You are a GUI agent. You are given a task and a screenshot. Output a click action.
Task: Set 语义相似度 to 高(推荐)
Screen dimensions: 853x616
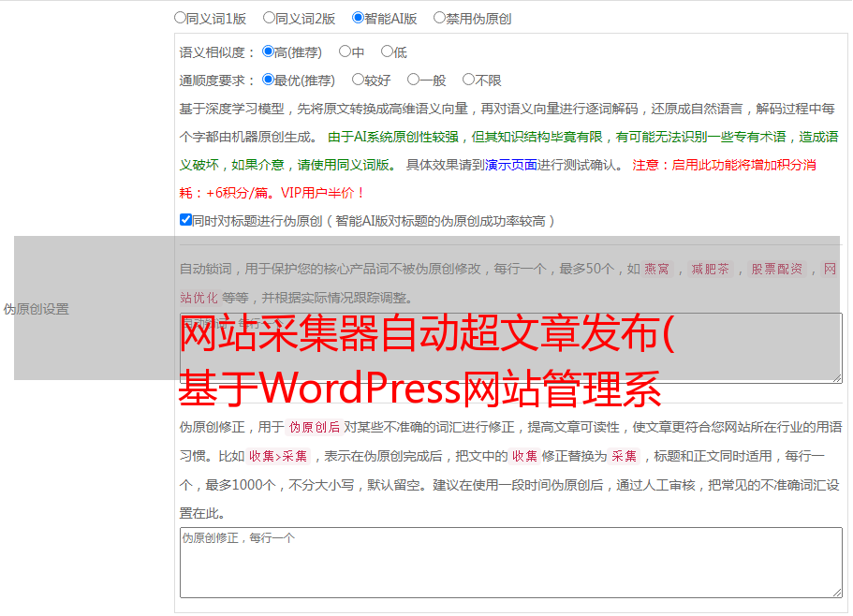pyautogui.click(x=268, y=51)
